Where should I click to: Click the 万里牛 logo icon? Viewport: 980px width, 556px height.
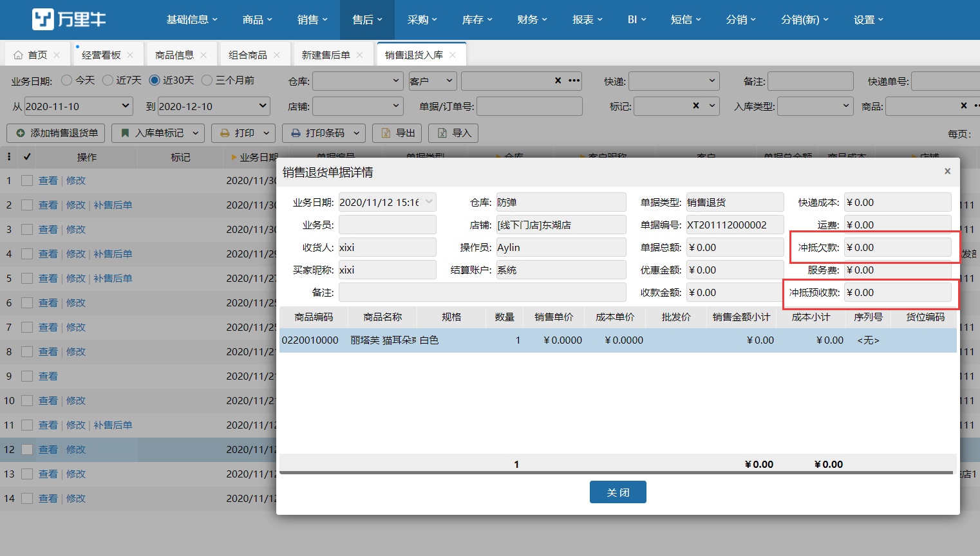pyautogui.click(x=43, y=19)
